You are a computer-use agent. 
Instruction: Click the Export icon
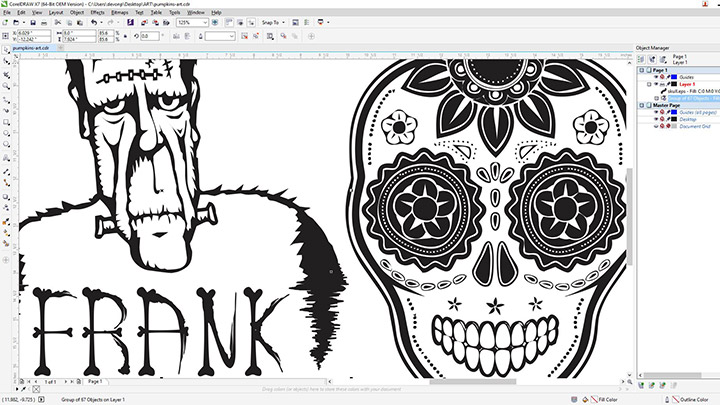(155, 22)
